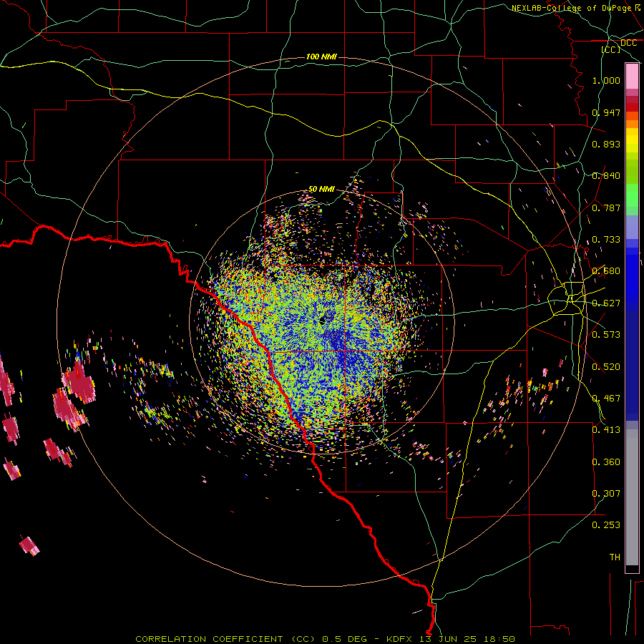This screenshot has height=644, width=644.
Task: Click the 50 NMI range ring label
Action: [321, 189]
